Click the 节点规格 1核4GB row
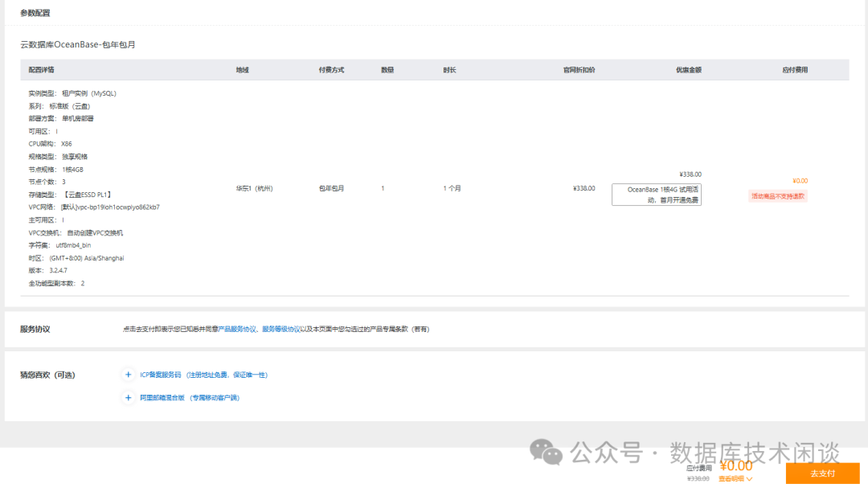868x488 pixels. click(x=56, y=170)
